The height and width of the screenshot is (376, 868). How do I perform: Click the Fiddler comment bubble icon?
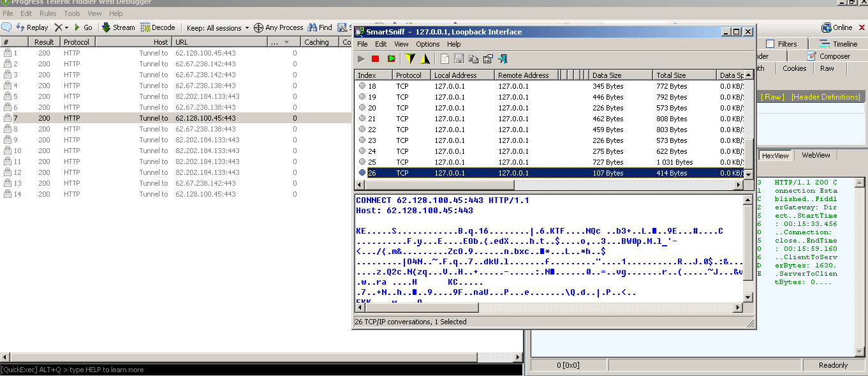pyautogui.click(x=6, y=27)
